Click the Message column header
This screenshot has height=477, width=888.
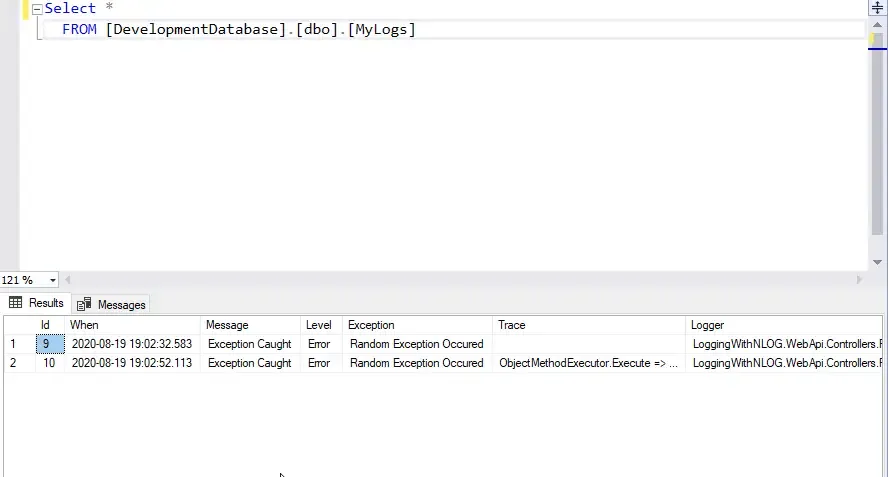click(x=250, y=325)
